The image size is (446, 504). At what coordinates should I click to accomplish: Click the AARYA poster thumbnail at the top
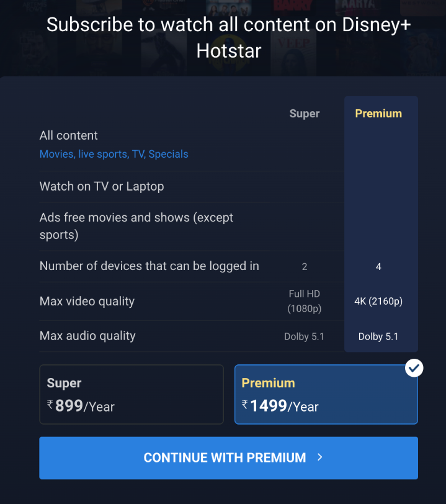pos(359,7)
